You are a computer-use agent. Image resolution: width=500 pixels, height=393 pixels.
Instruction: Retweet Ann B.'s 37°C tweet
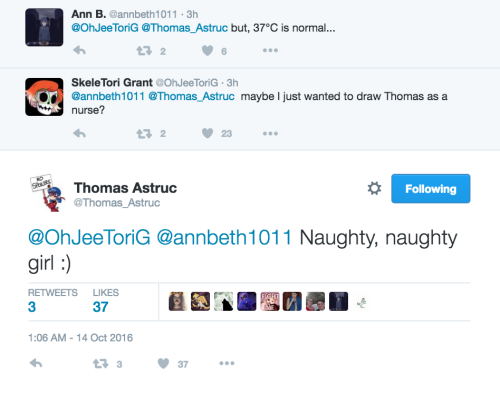pos(144,51)
